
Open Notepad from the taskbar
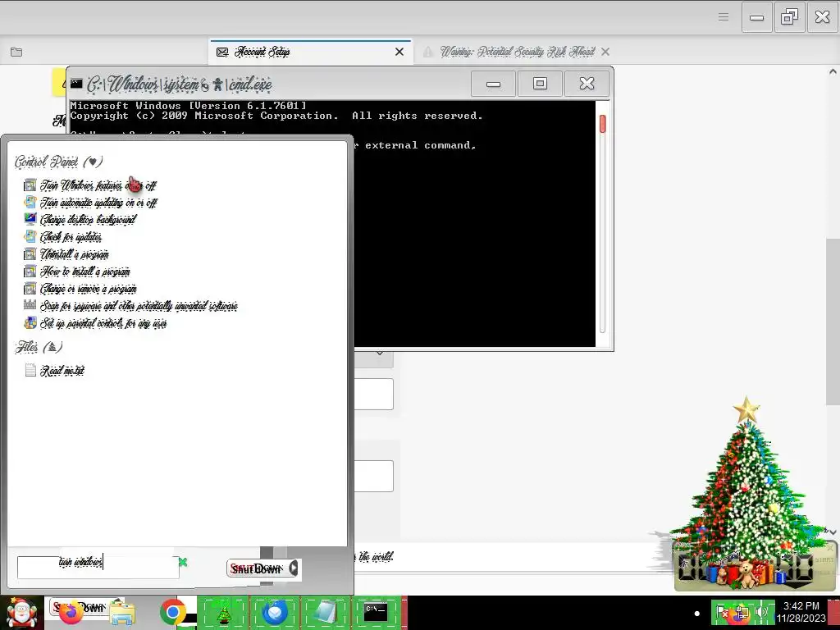pos(325,613)
